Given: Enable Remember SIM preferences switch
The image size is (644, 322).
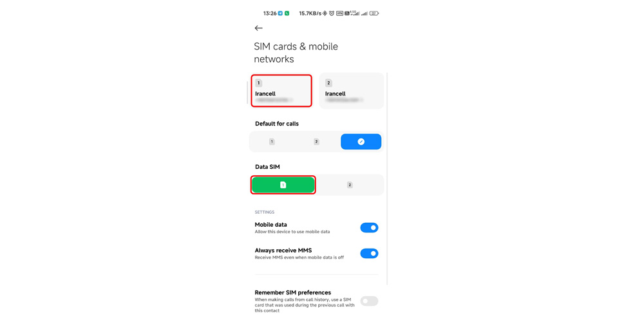Looking at the screenshot, I should [369, 301].
